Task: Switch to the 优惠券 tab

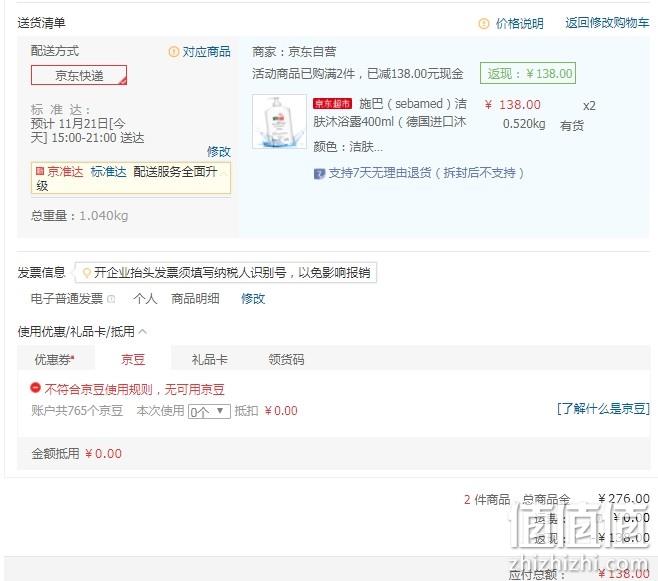Action: point(54,360)
